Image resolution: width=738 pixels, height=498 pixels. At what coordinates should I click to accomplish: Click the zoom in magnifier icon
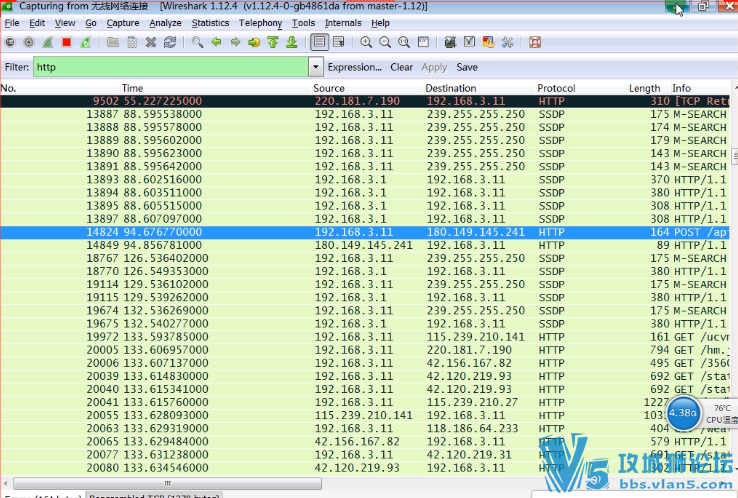(366, 42)
